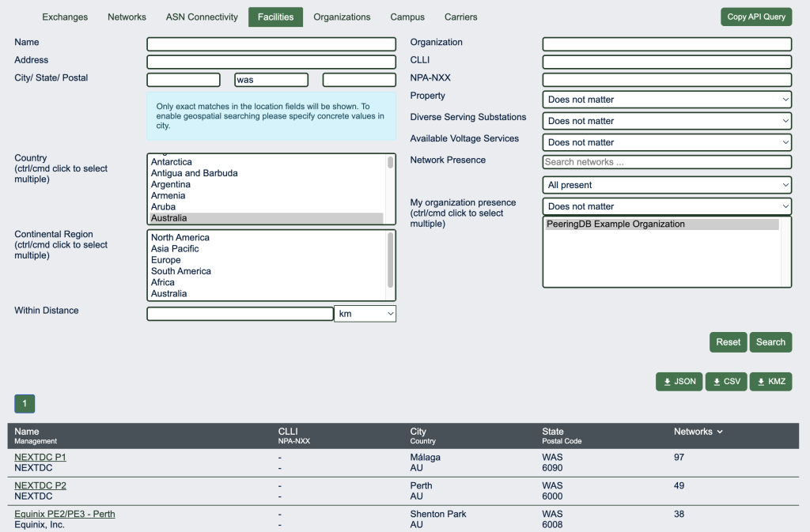Click the Name column header
810x532 pixels.
(26, 432)
